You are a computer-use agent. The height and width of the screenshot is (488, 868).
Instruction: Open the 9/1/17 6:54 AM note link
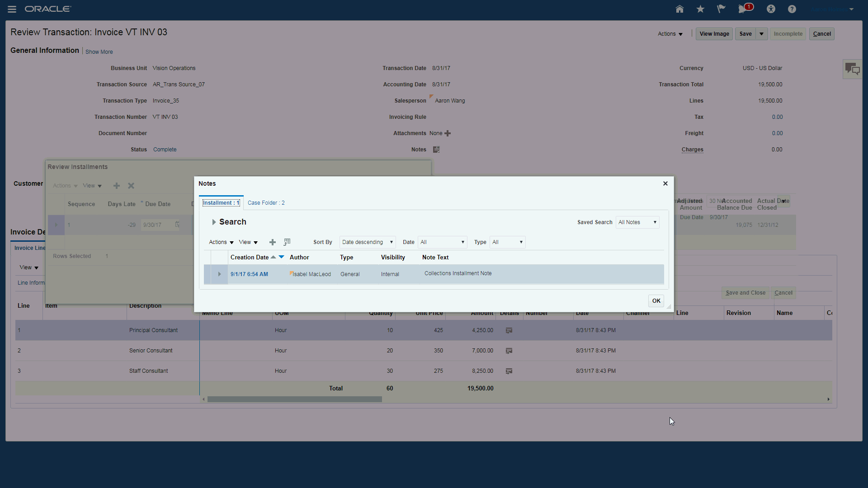[249, 274]
